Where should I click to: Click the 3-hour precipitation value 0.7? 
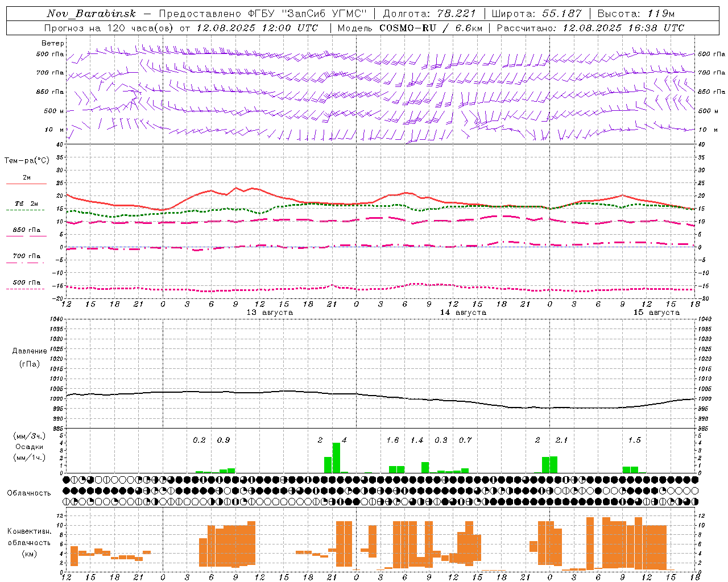(465, 440)
